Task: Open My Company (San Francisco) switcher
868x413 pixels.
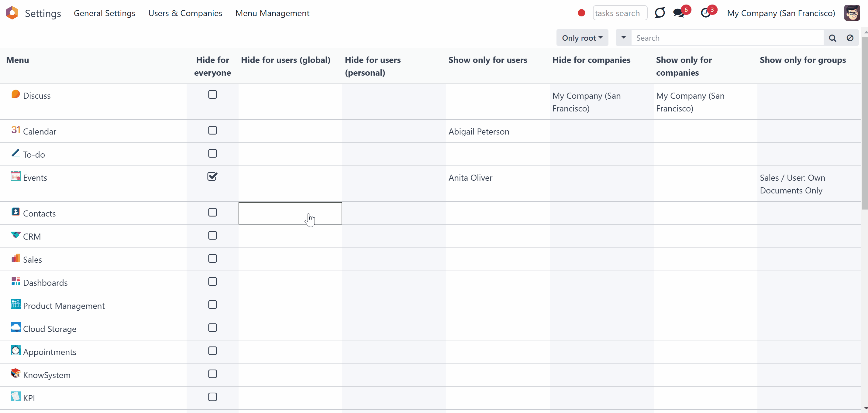Action: tap(781, 13)
